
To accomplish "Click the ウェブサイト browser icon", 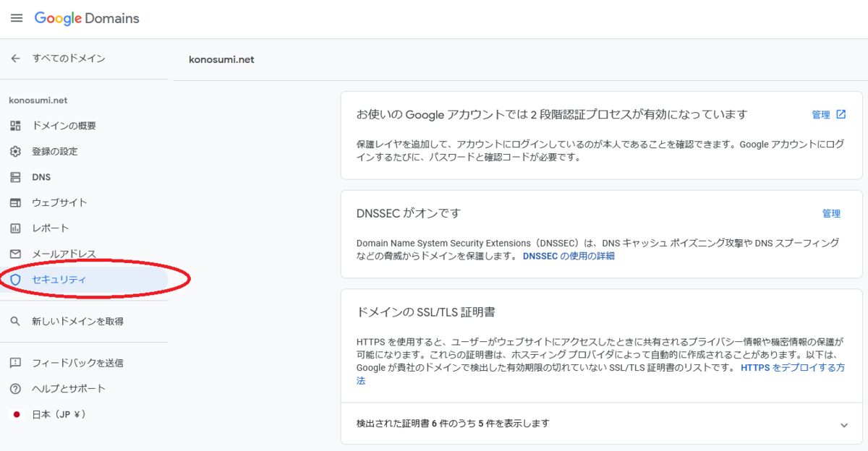I will 16,202.
